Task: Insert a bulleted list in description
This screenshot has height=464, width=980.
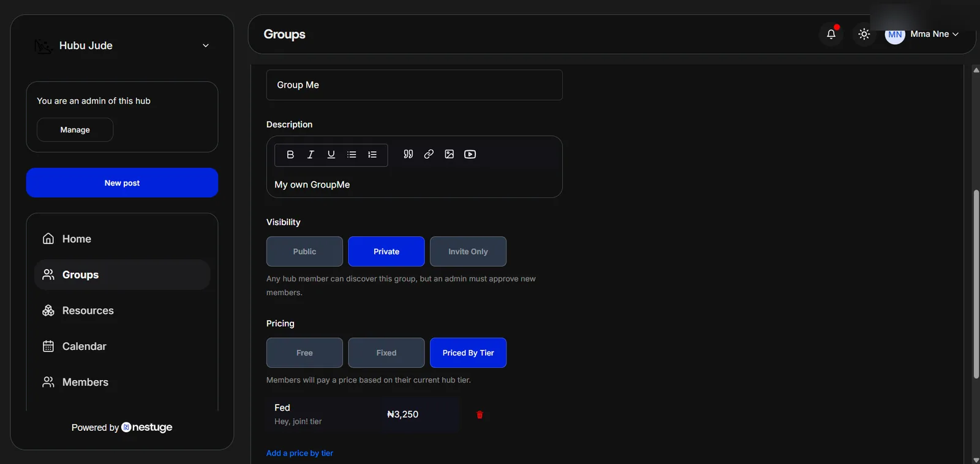Action: pyautogui.click(x=352, y=154)
